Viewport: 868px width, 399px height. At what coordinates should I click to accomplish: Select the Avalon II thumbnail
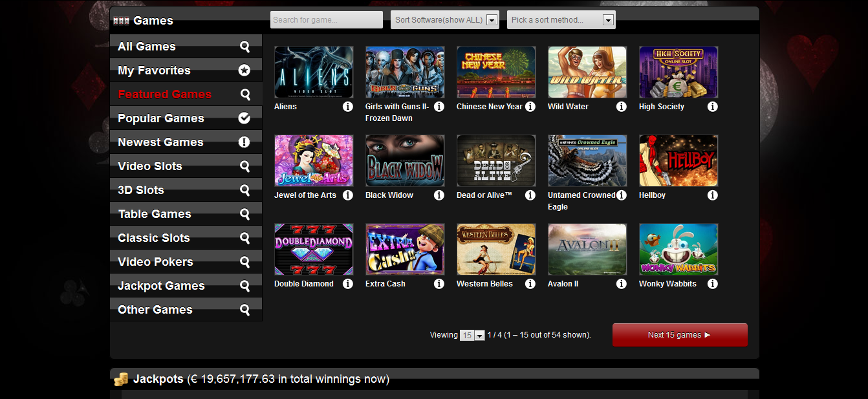click(587, 249)
